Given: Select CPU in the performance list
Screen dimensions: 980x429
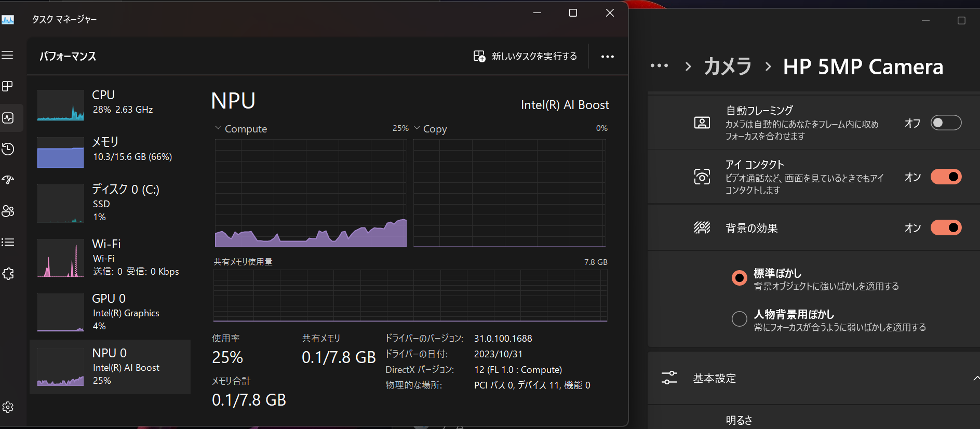Looking at the screenshot, I should pos(110,104).
